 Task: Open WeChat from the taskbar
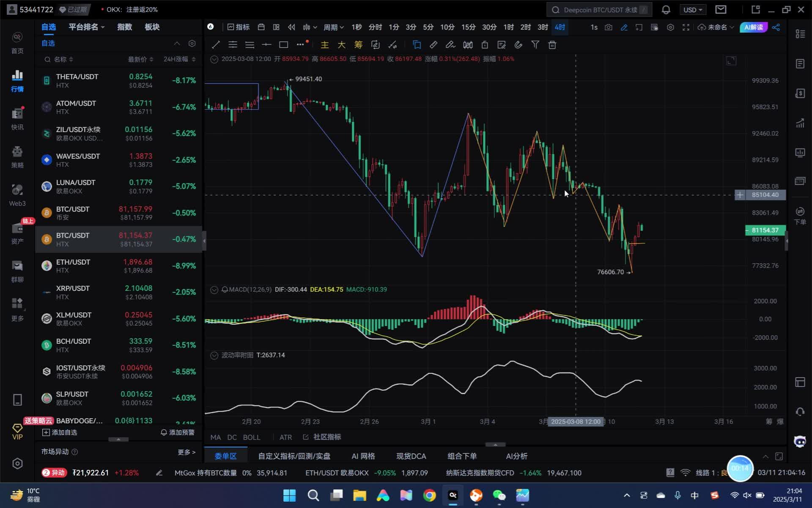point(499,495)
